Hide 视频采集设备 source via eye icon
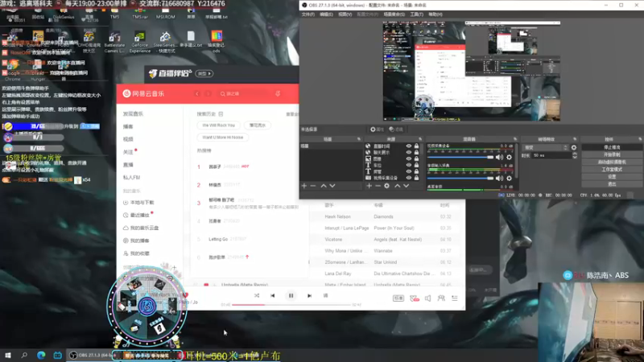The width and height of the screenshot is (644, 362). (409, 178)
